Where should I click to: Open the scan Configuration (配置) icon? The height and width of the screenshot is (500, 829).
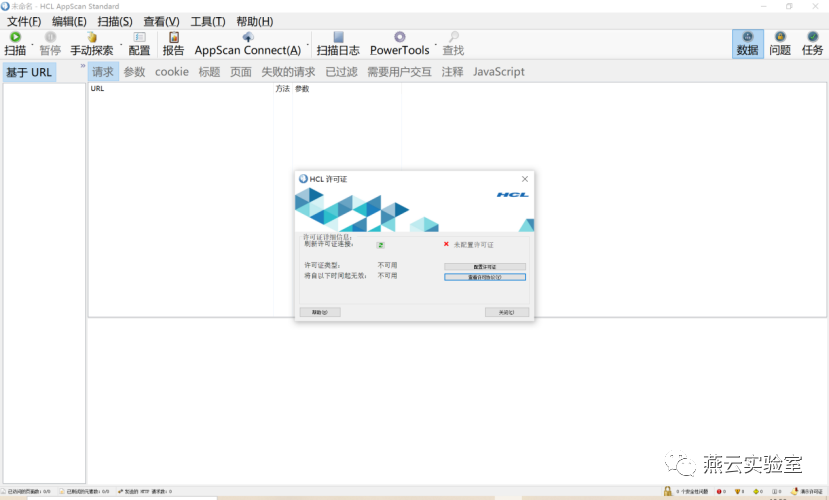point(140,37)
